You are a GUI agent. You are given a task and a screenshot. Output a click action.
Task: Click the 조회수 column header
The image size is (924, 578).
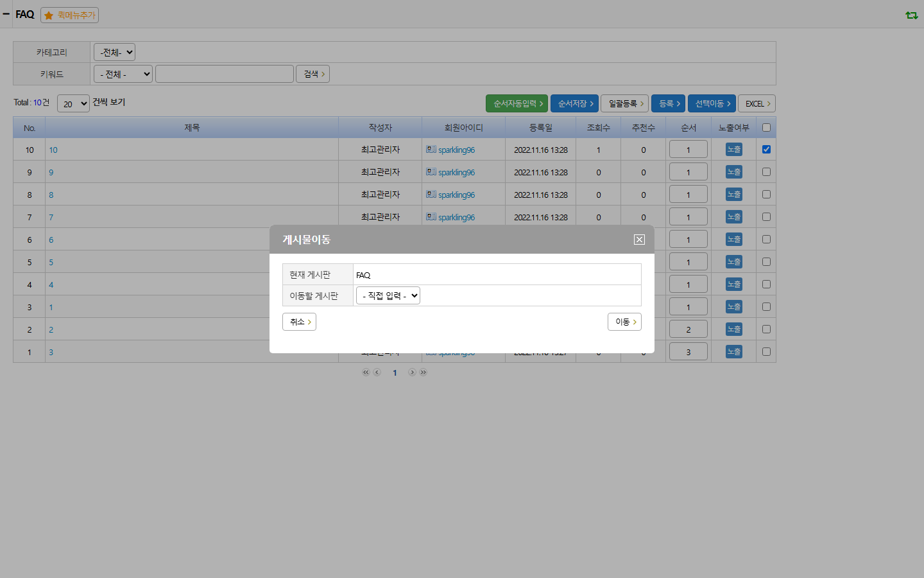click(x=598, y=128)
